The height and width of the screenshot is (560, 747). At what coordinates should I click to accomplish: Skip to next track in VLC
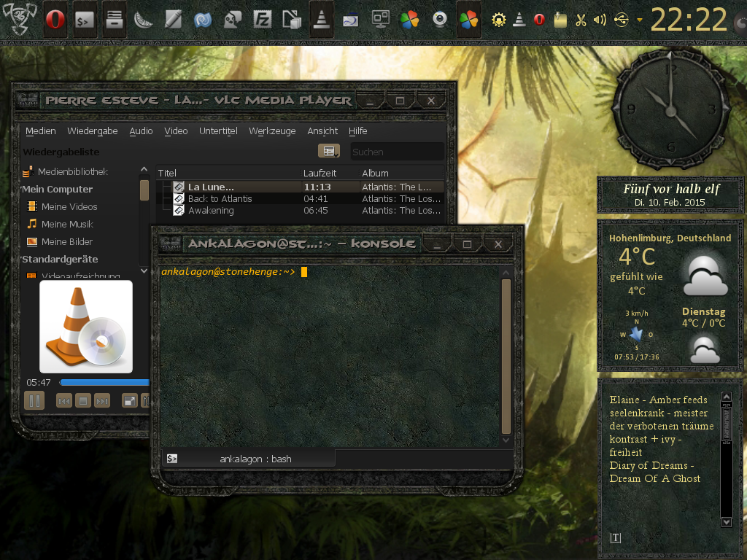pyautogui.click(x=102, y=401)
